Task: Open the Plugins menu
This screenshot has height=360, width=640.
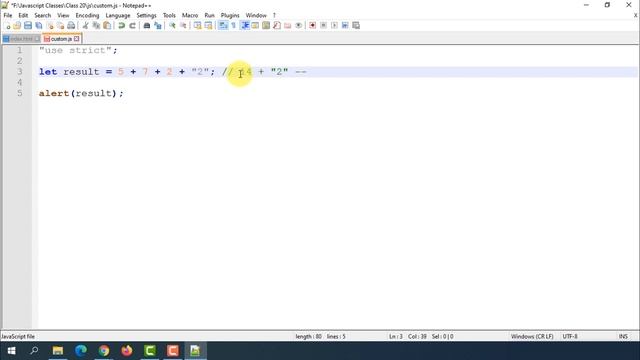Action: point(230,15)
